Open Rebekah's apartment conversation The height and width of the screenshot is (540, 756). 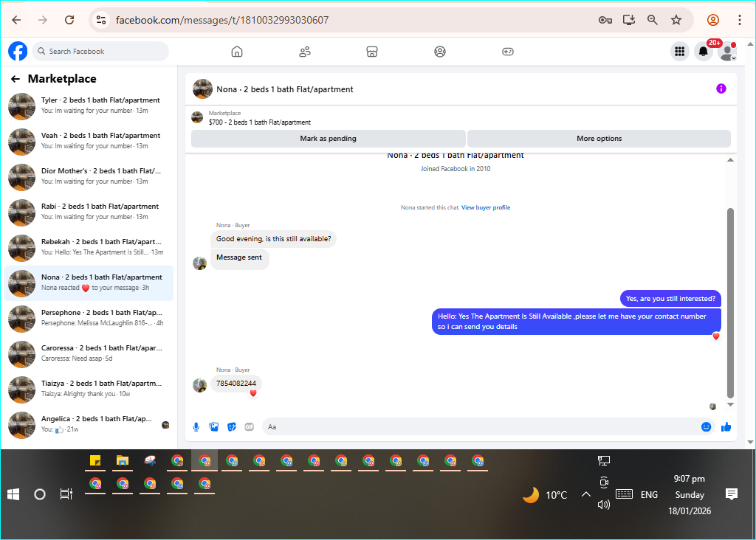[89, 248]
